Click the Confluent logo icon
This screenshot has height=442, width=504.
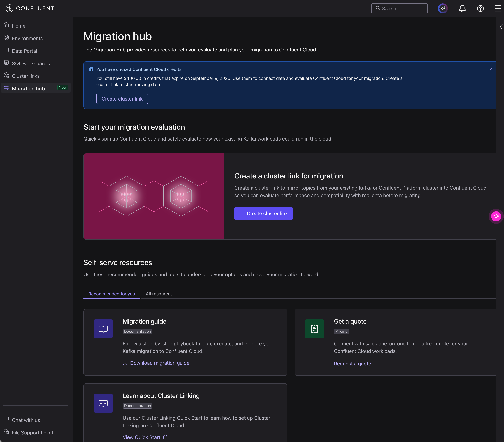(x=9, y=8)
